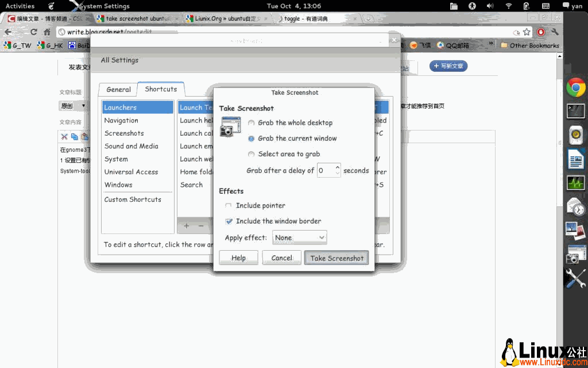The image size is (588, 368).
Task: Open the system monitor dock icon
Action: (576, 183)
